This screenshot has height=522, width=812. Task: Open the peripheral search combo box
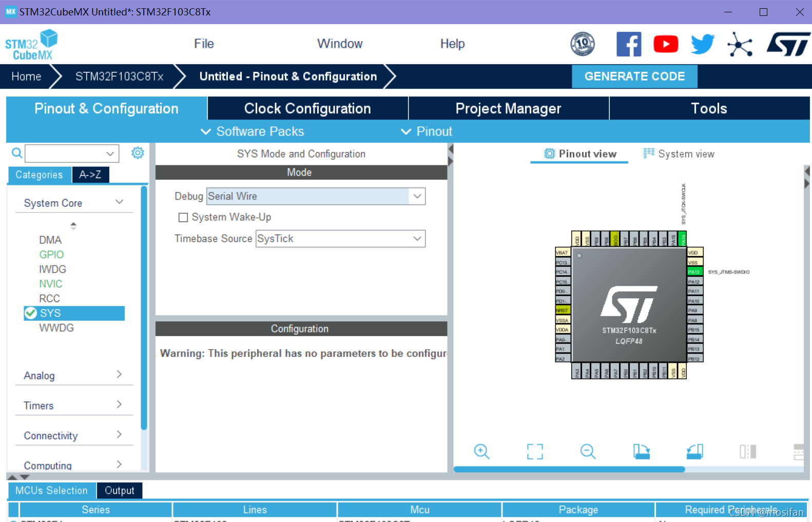(x=72, y=153)
